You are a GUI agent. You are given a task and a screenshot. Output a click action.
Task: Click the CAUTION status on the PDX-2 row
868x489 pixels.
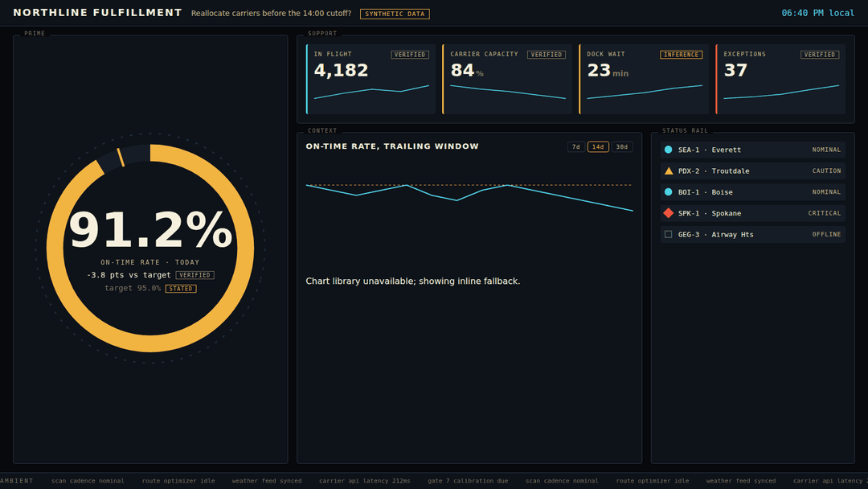coord(826,171)
